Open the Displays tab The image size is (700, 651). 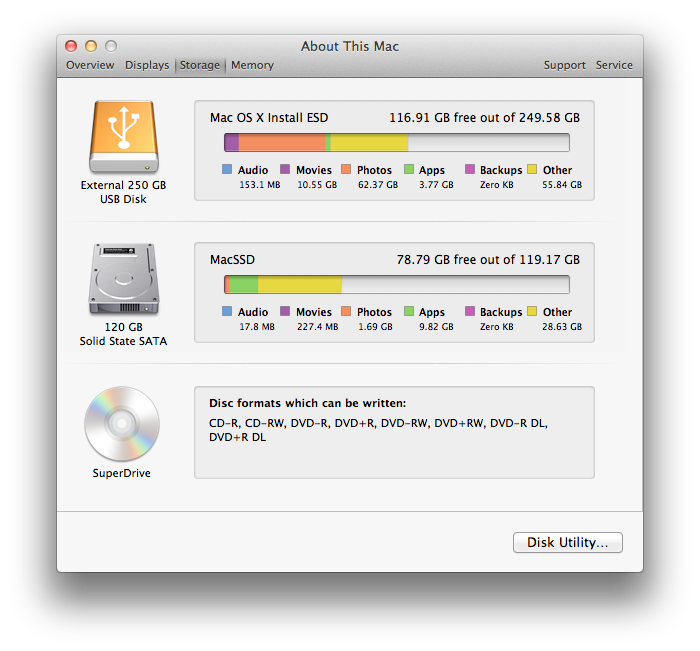click(x=147, y=65)
